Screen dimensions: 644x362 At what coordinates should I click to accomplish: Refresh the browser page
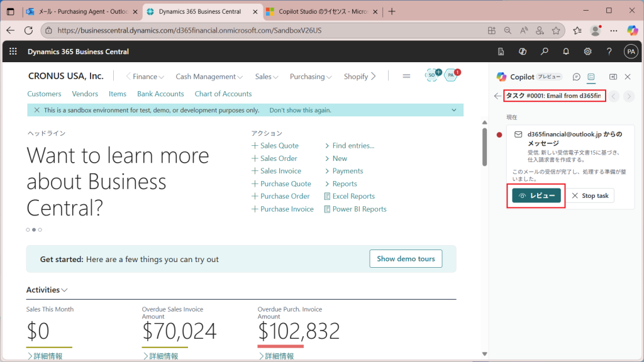click(28, 30)
